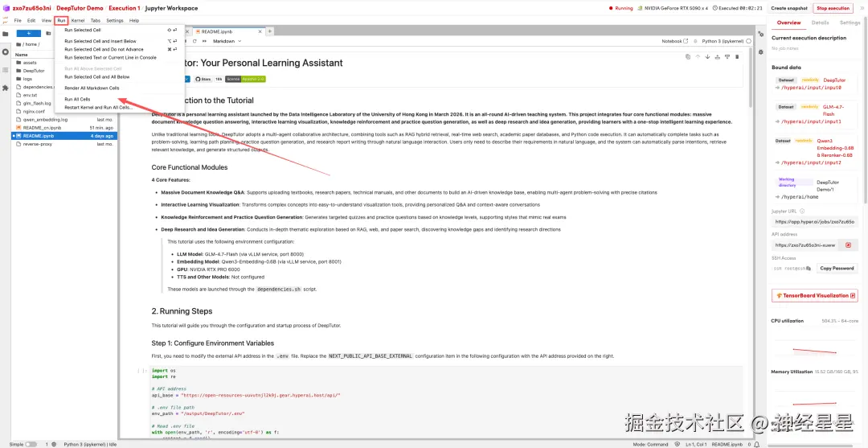Image resolution: width=868 pixels, height=448 pixels.
Task: Switch to the Details tab
Action: pos(821,23)
